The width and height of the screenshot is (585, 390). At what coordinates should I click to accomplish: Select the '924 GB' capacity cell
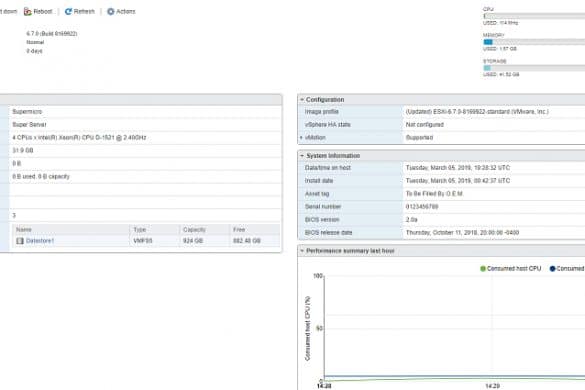click(193, 241)
